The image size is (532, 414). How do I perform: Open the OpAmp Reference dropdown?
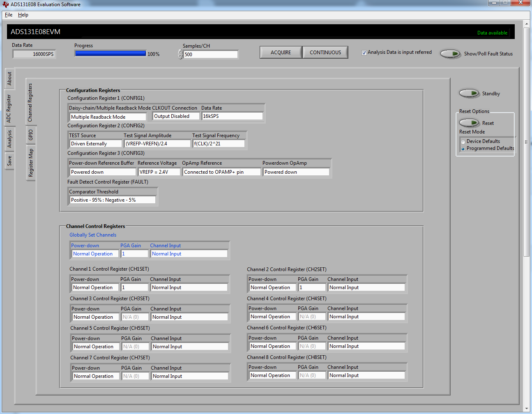[222, 172]
